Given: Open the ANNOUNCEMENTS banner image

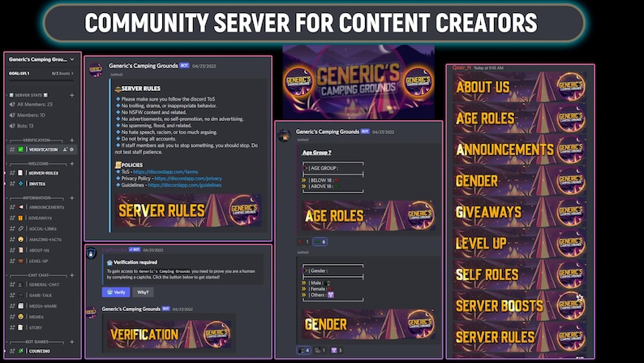Looking at the screenshot, I should (x=520, y=149).
